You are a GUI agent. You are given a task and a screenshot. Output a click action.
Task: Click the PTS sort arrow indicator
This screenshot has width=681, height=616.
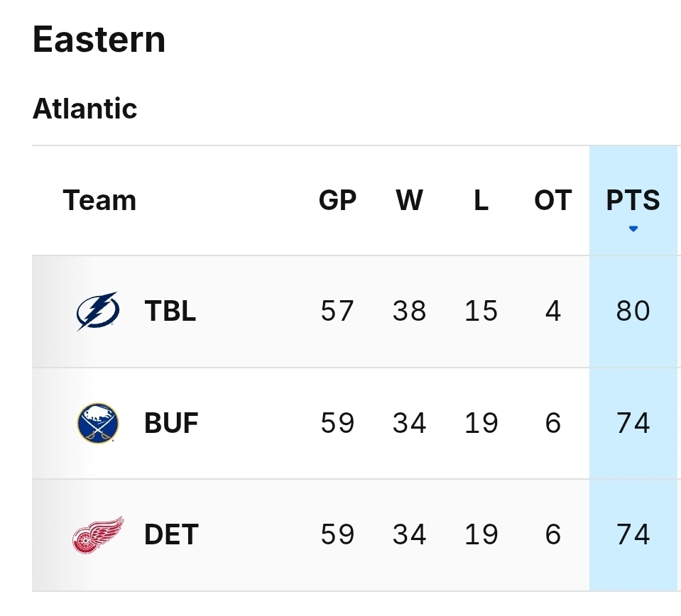[633, 229]
